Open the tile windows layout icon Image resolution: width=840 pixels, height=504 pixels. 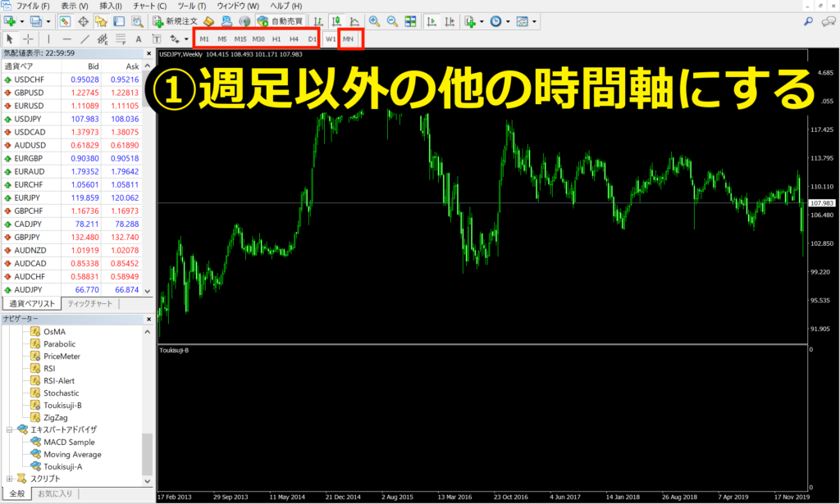click(410, 20)
